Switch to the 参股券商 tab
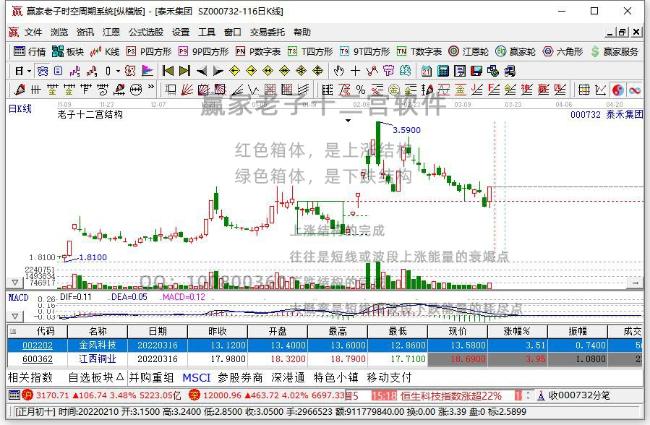Image resolution: width=650 pixels, height=425 pixels. point(240,378)
